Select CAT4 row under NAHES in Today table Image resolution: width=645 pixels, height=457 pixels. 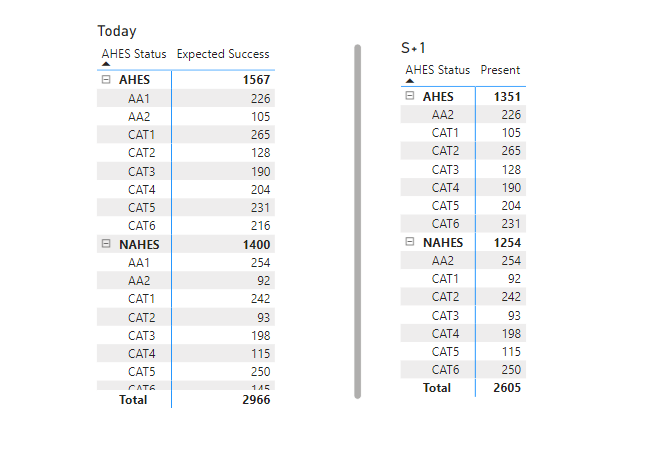186,353
